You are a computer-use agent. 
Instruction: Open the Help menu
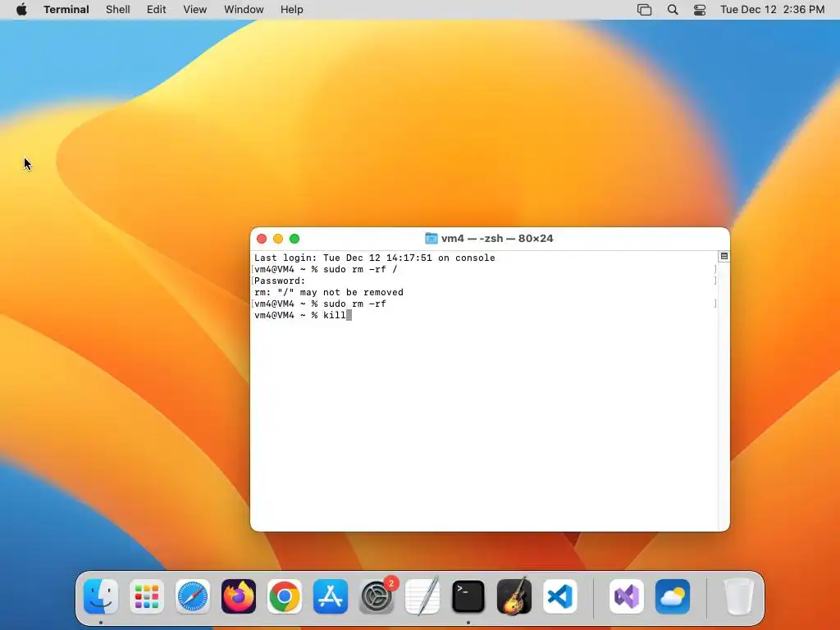[x=292, y=10]
